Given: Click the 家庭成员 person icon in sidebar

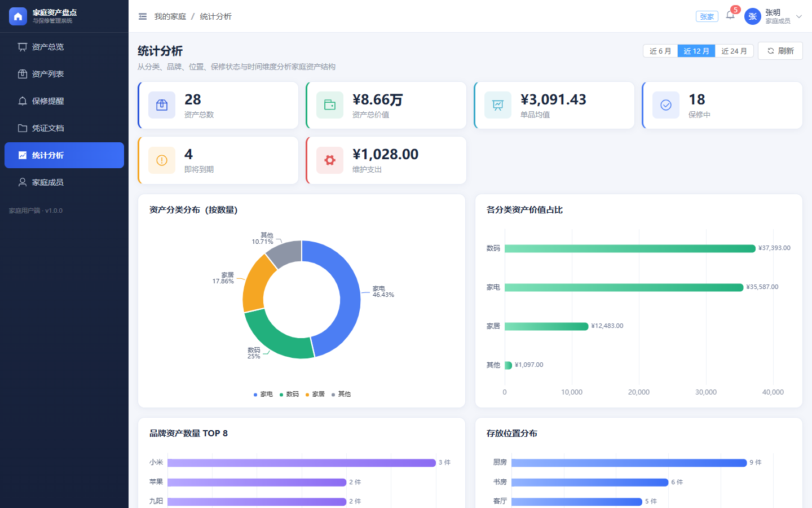Looking at the screenshot, I should 23,182.
